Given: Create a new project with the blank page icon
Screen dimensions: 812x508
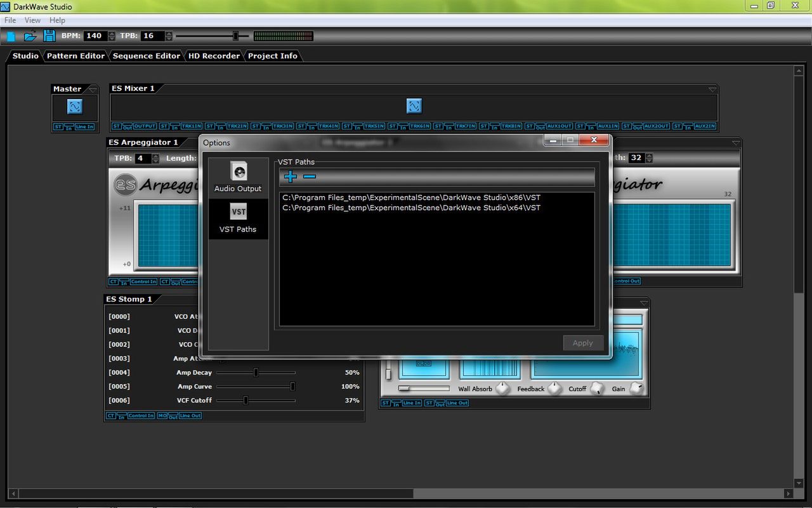Looking at the screenshot, I should coord(11,36).
